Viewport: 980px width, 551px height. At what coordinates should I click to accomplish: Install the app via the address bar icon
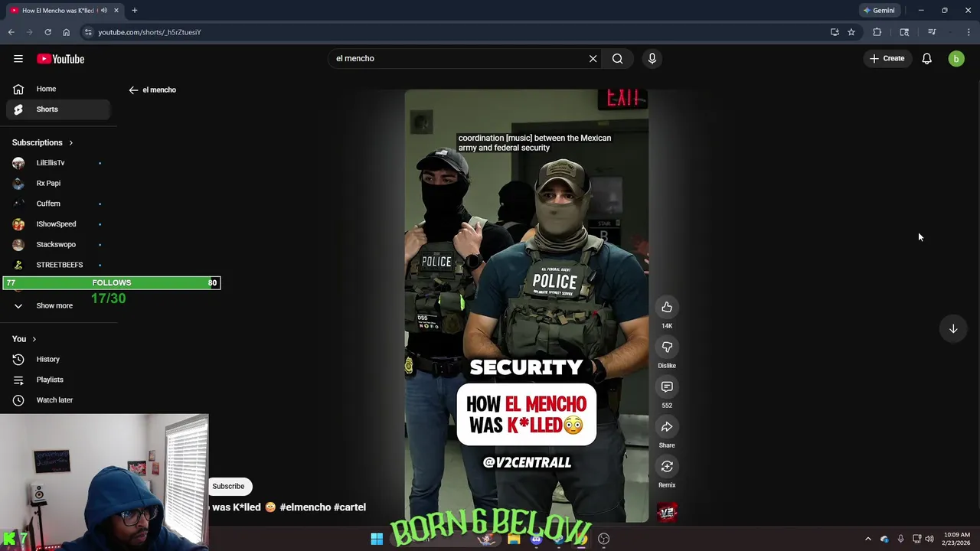tap(835, 32)
